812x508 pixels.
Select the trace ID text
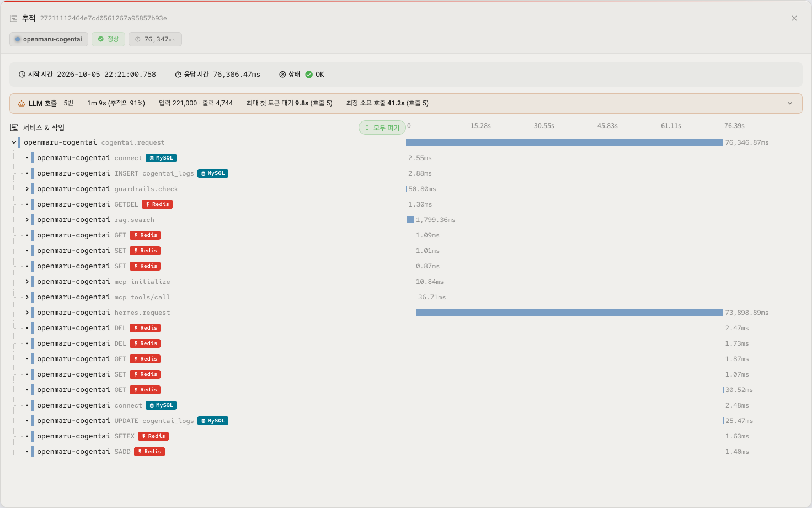click(104, 18)
